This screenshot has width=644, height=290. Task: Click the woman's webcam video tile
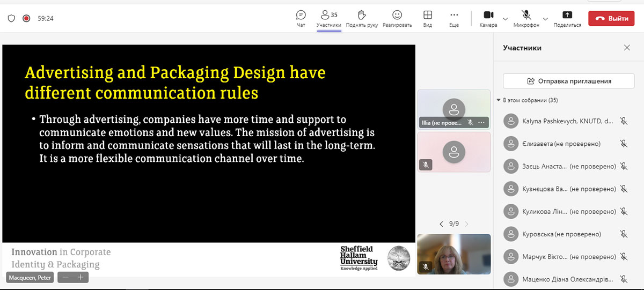454,254
